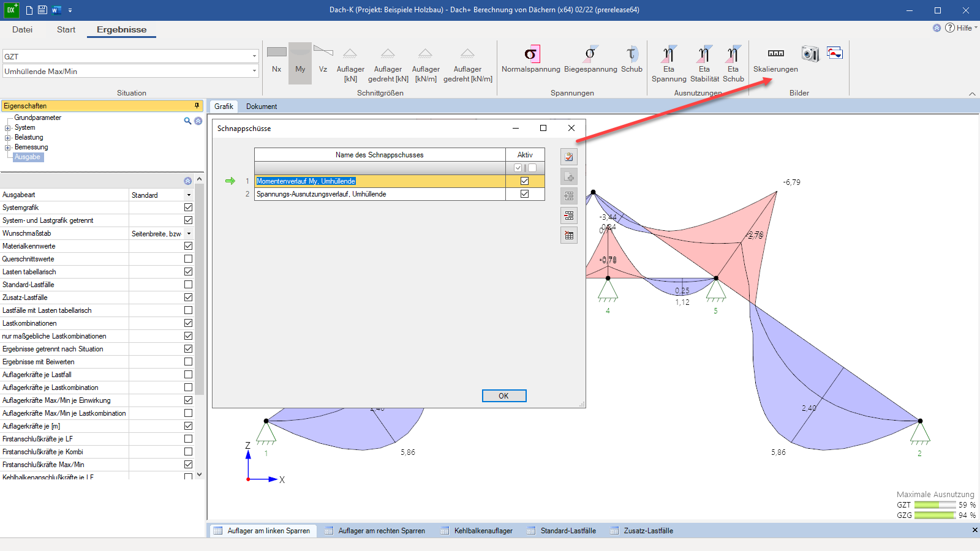Expand the Belastung tree node
The image size is (980, 551).
pos(8,138)
